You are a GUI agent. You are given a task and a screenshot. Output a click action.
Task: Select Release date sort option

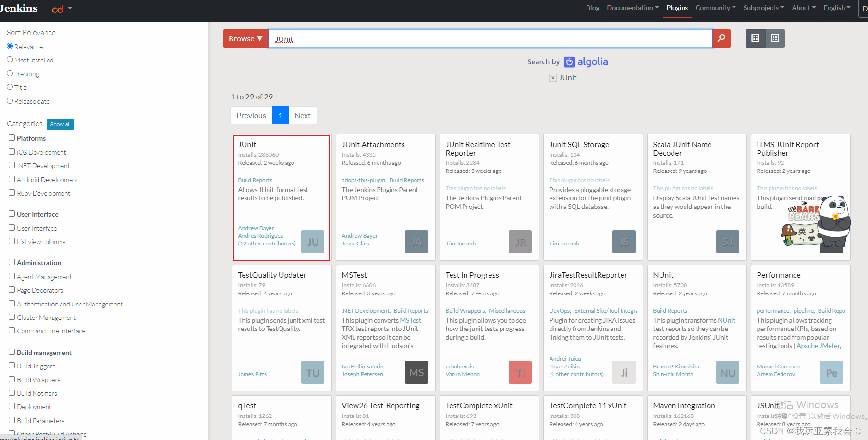(x=10, y=101)
